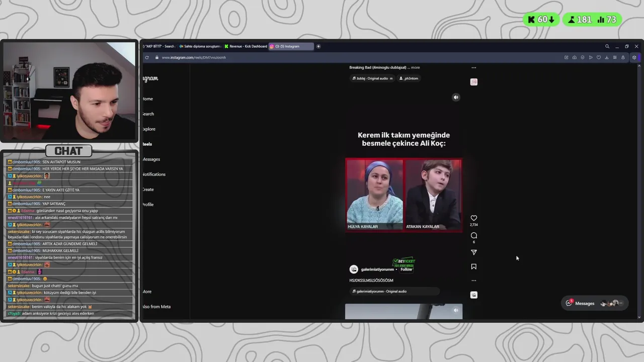Click the Kick counter badge showing 60
The width and height of the screenshot is (644, 362).
point(541,20)
